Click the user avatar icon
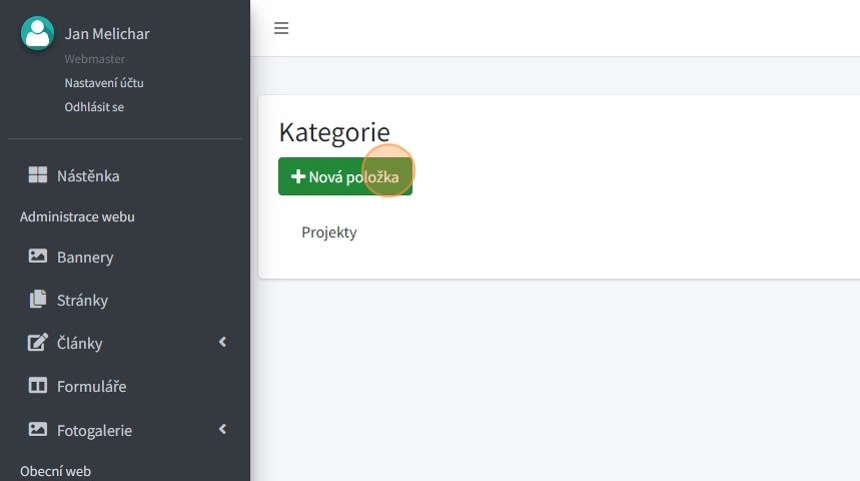 tap(37, 33)
